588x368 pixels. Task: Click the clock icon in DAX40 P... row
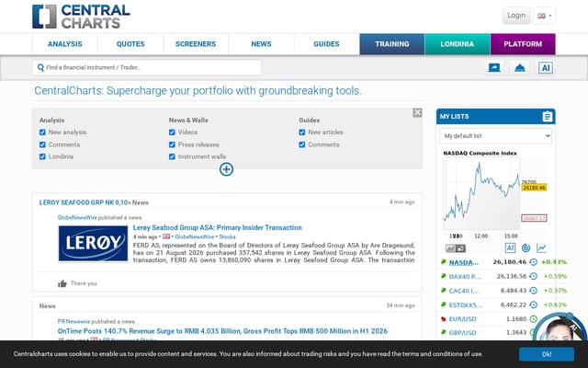533,276
